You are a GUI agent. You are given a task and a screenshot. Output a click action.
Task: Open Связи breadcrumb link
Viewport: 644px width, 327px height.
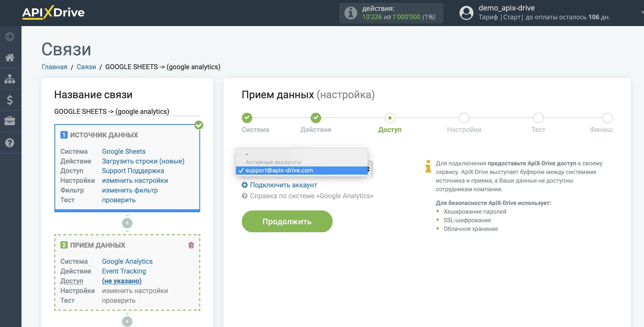coord(86,67)
